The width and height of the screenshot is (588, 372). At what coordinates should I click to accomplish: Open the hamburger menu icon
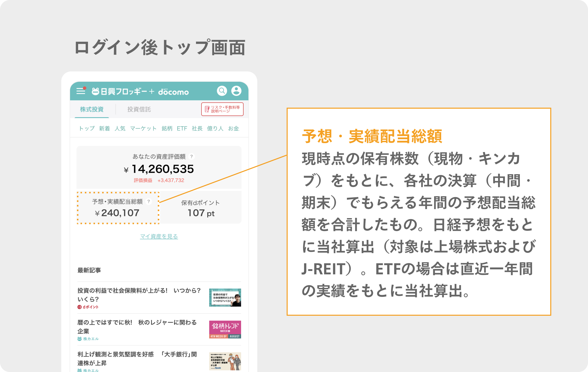[x=81, y=91]
